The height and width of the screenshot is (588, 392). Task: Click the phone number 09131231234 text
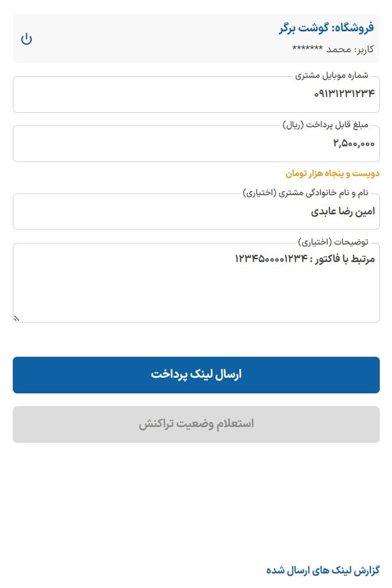(344, 94)
